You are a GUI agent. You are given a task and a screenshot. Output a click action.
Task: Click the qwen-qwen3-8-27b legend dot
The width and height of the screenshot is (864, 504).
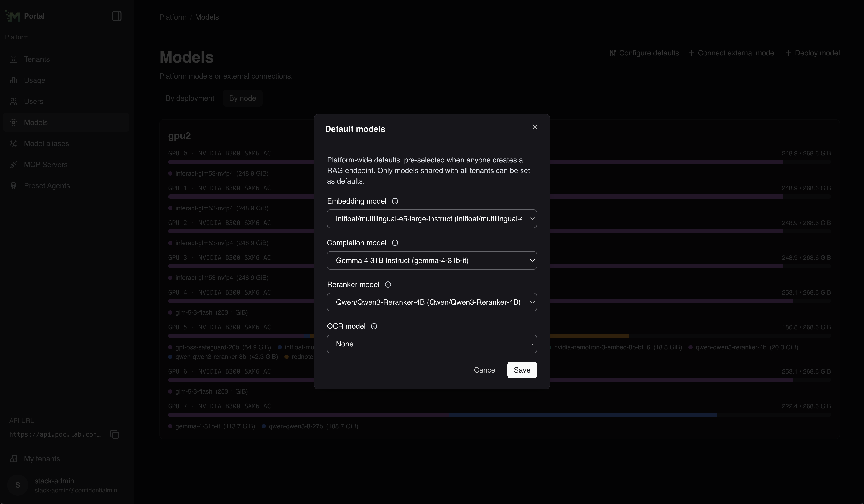tap(263, 426)
